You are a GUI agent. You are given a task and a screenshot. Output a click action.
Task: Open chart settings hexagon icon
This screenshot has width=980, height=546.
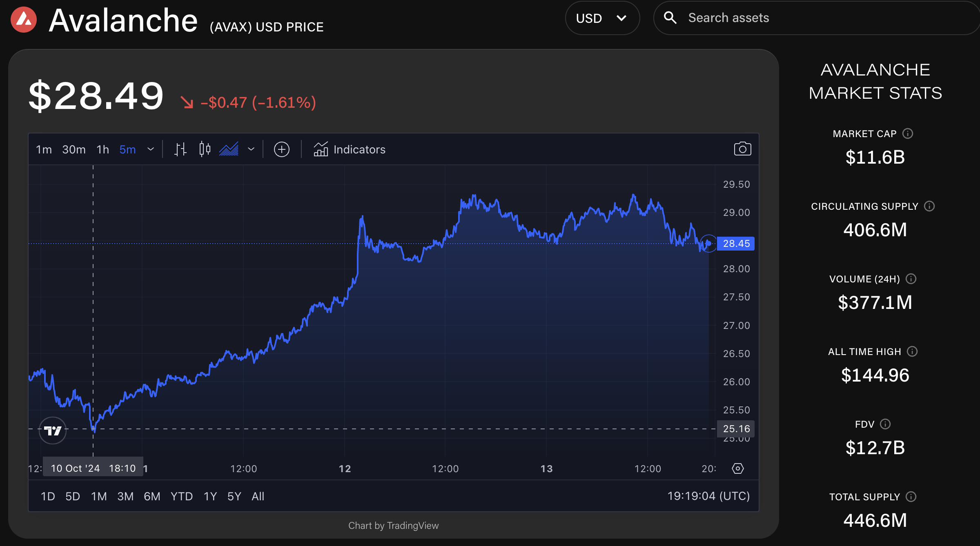pos(737,468)
